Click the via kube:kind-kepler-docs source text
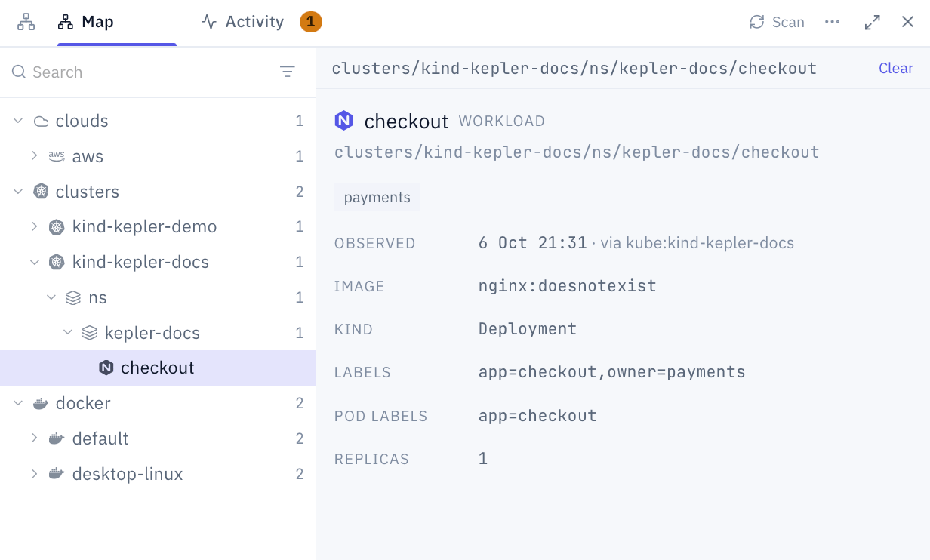 pyautogui.click(x=697, y=243)
